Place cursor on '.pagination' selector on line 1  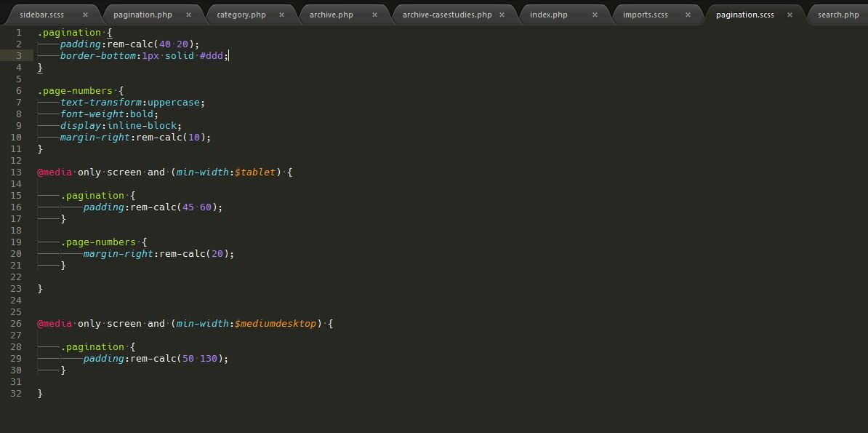(x=69, y=33)
